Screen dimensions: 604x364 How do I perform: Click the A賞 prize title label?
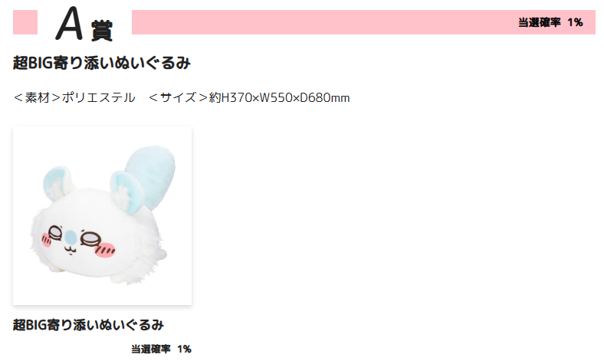pos(84,25)
